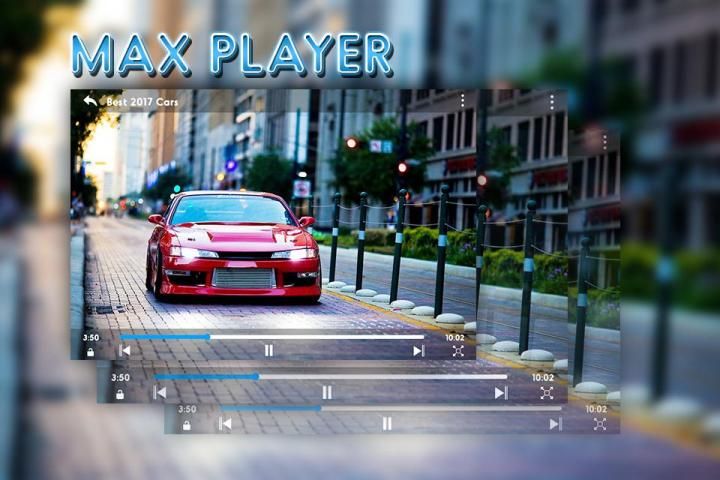Click the fullscreen icon in the middle player
Viewport: 720px width, 480px height.
547,393
